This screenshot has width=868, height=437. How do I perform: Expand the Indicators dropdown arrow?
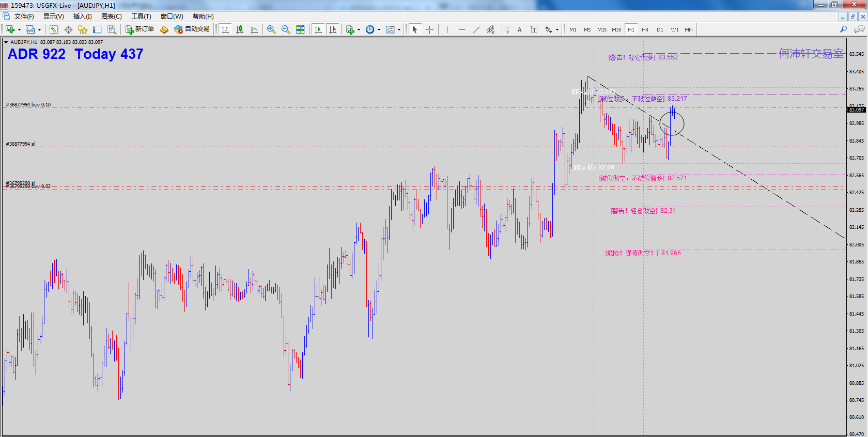pyautogui.click(x=359, y=29)
